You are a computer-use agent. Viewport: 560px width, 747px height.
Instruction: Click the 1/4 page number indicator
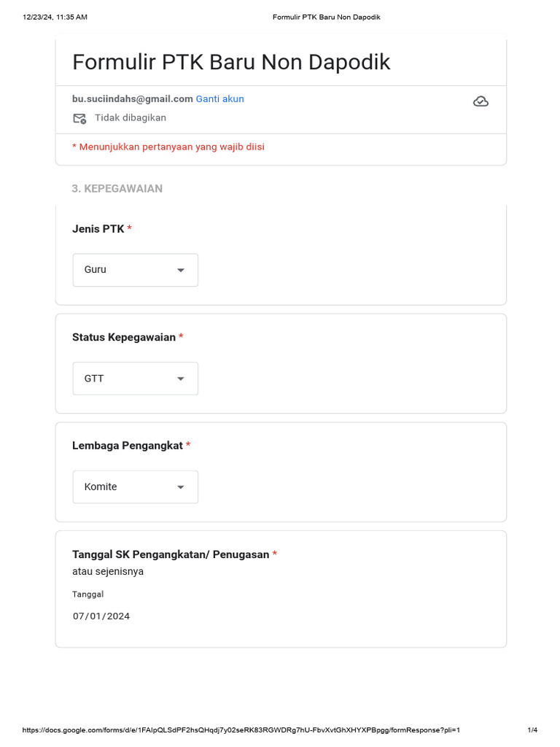pyautogui.click(x=532, y=730)
